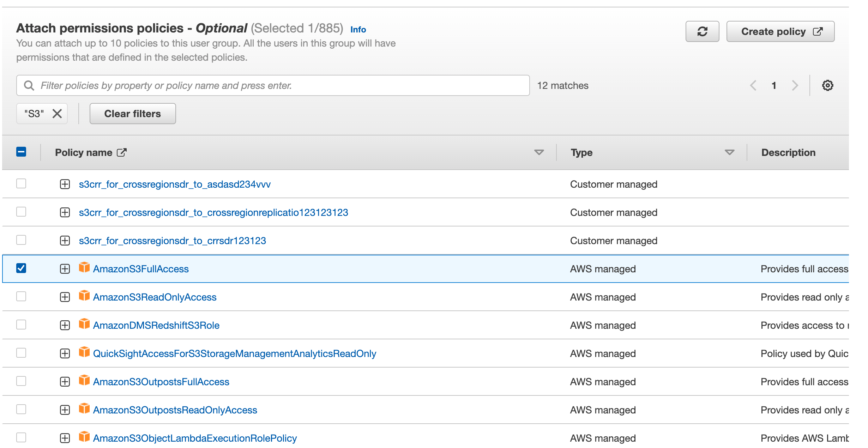Sort by Type column arrow

pyautogui.click(x=729, y=152)
